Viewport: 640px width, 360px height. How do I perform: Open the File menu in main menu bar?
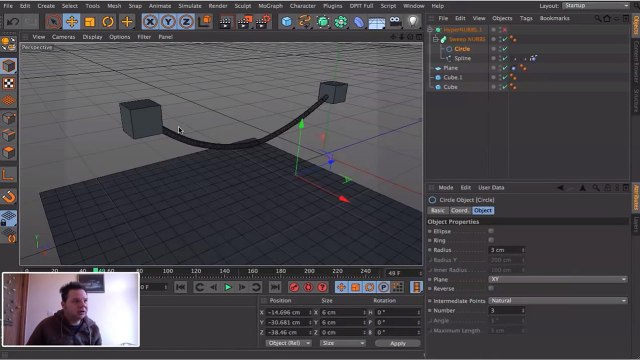pyautogui.click(x=8, y=6)
